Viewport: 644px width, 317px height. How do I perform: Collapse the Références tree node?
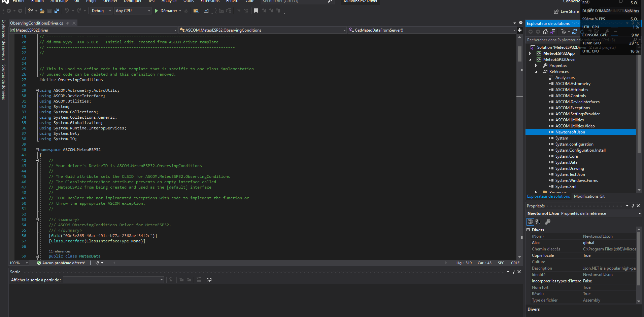pos(536,72)
